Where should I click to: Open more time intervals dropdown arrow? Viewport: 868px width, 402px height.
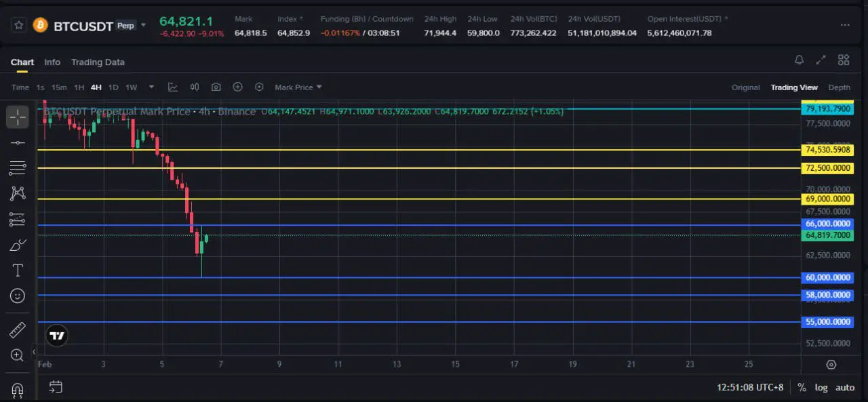[x=151, y=87]
